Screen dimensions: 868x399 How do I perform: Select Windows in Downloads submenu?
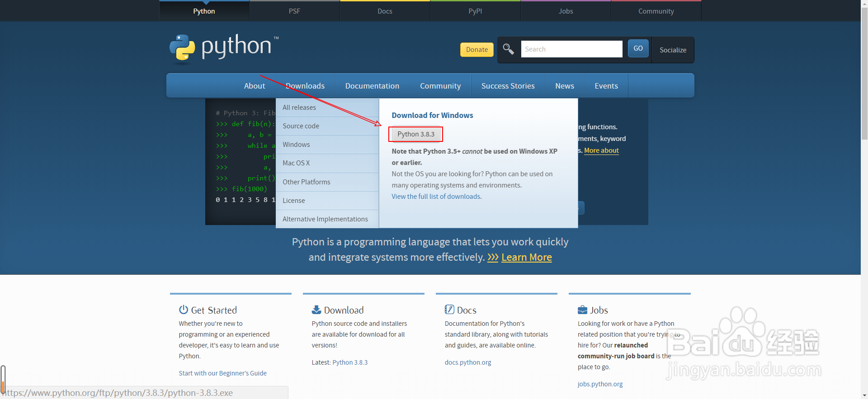coord(327,145)
